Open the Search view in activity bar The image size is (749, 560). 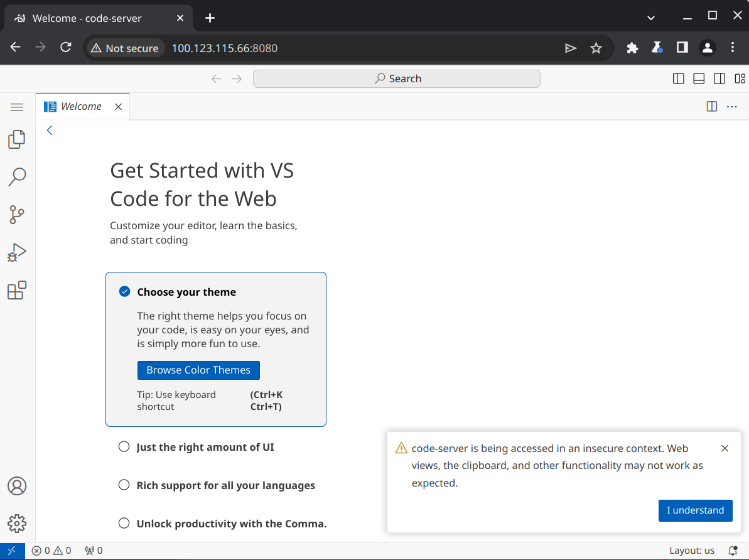(x=17, y=177)
